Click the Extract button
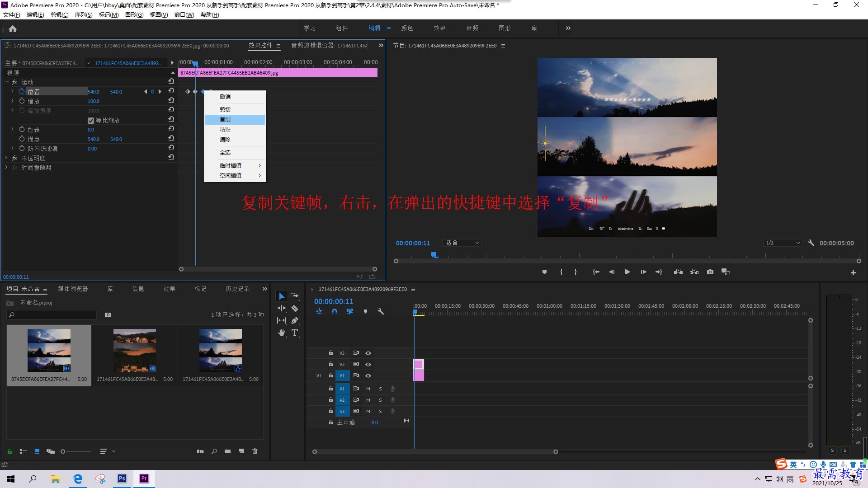The image size is (868, 488). pos(694,272)
